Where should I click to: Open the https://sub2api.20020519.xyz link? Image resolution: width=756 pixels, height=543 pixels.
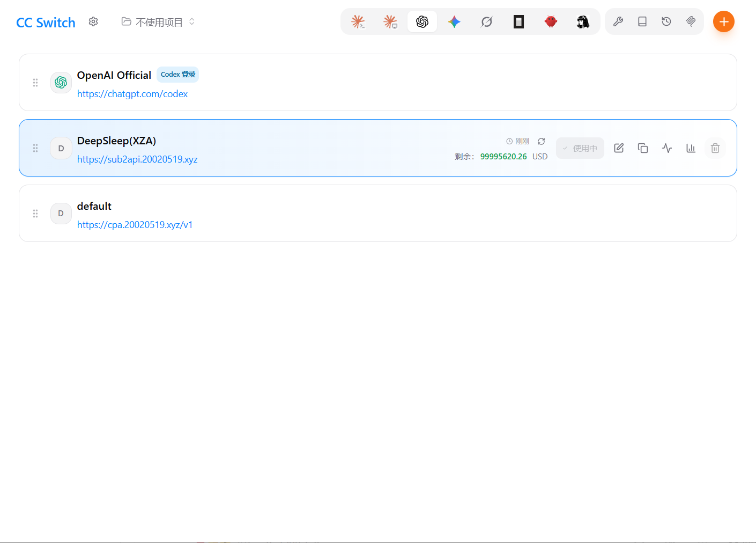click(137, 159)
